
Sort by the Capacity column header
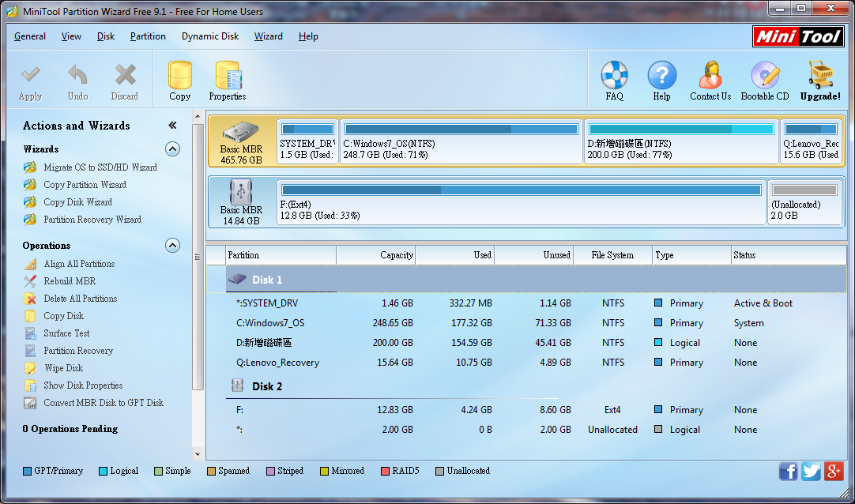point(375,255)
